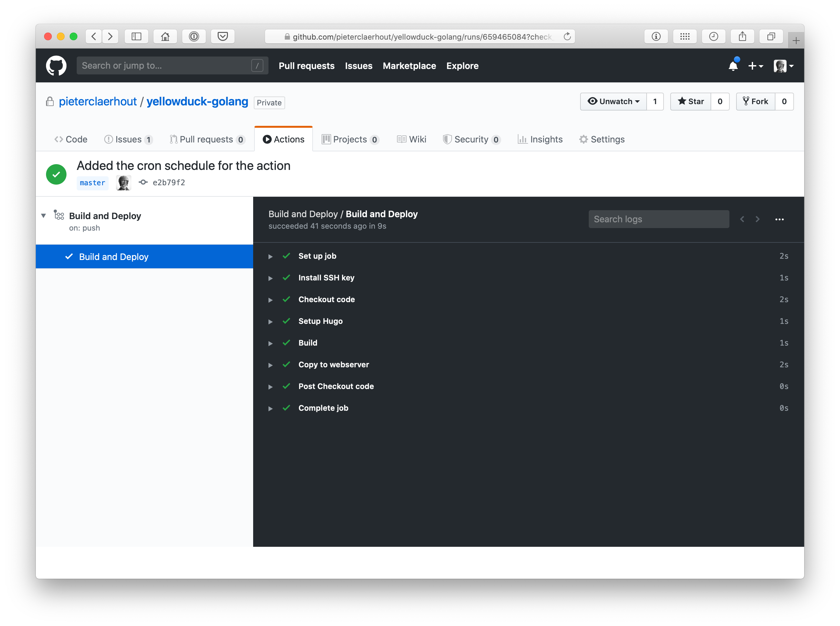The height and width of the screenshot is (626, 840).
Task: Expand the Set up job step
Action: point(270,256)
